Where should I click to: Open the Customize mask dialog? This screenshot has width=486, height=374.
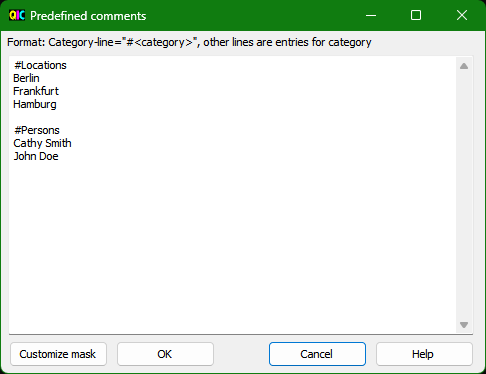[58, 354]
